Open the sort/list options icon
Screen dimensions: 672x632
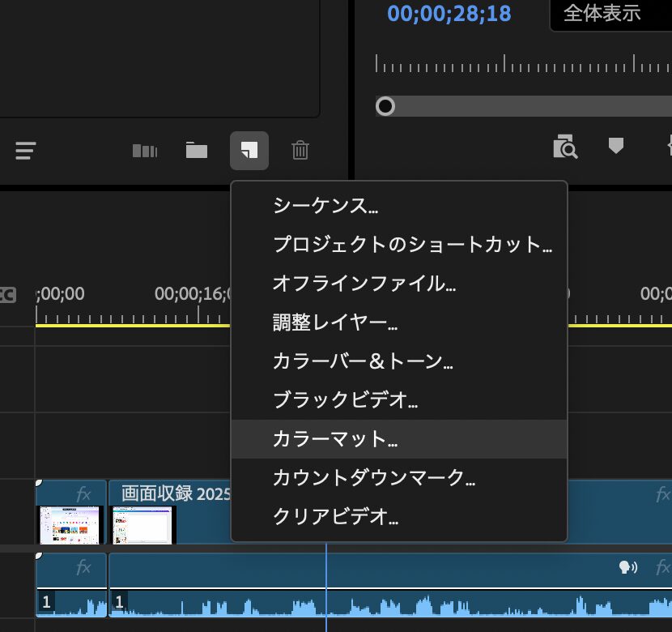[x=26, y=150]
